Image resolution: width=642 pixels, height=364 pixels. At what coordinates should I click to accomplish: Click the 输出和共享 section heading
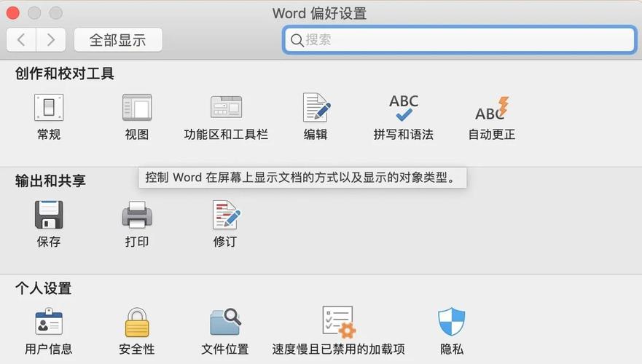click(x=50, y=181)
